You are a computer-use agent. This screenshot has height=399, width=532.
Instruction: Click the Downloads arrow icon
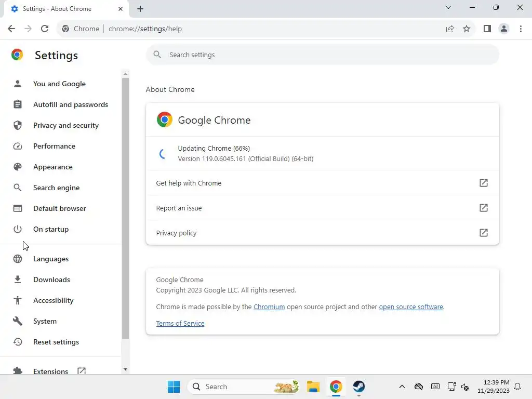click(18, 279)
